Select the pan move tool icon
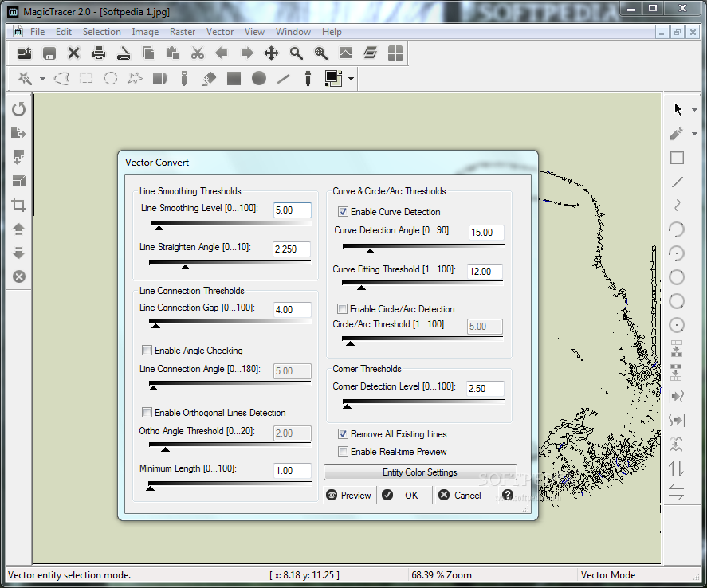 pyautogui.click(x=271, y=53)
